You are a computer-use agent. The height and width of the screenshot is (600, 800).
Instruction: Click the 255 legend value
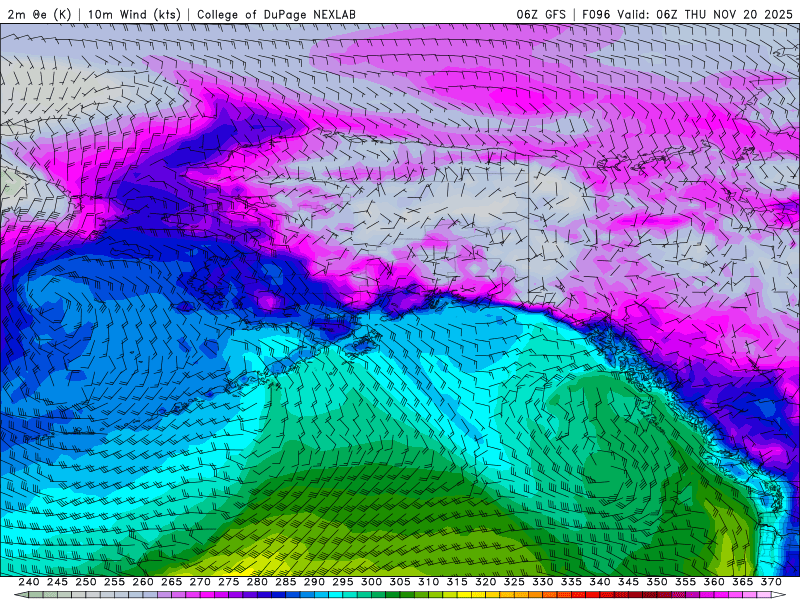pyautogui.click(x=114, y=582)
